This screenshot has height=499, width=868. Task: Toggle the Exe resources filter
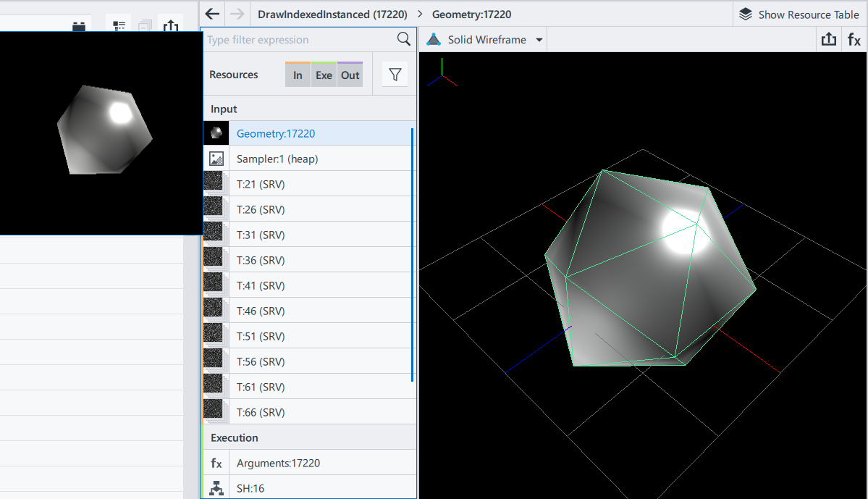pos(324,75)
